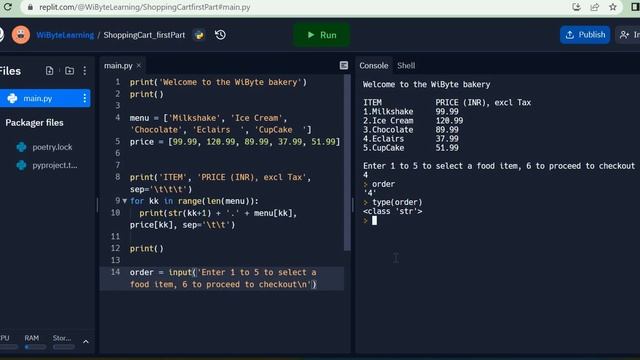Select the replit.com address bar URL
Image resolution: width=640 pixels, height=360 pixels.
144,7
